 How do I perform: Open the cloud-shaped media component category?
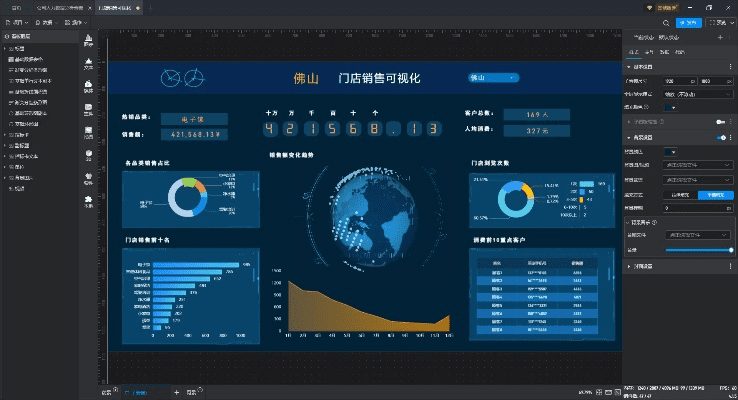(88, 87)
